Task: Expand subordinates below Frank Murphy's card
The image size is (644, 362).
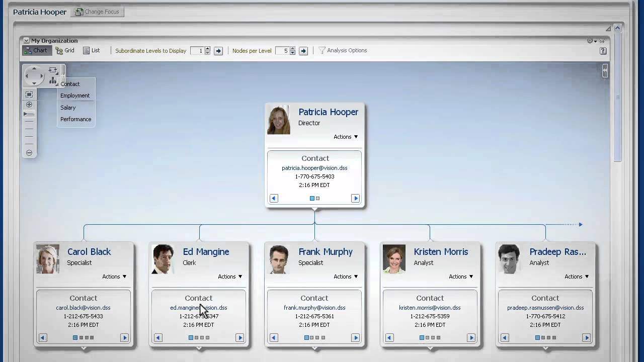Action: 314,348
